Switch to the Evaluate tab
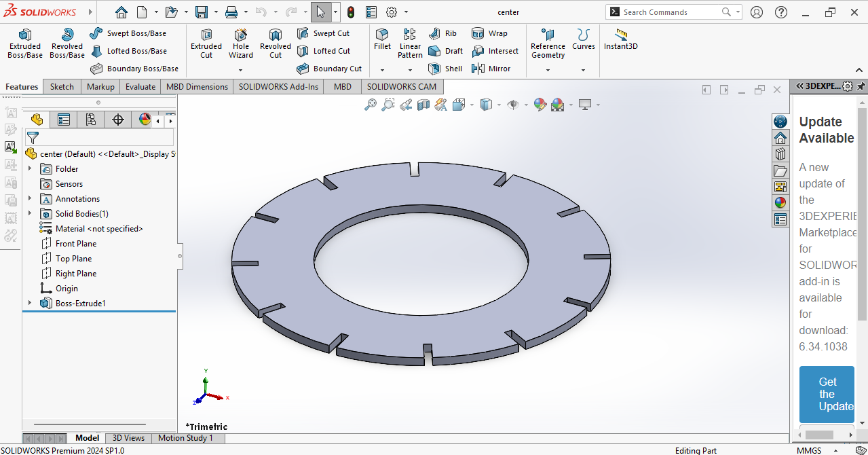 click(140, 87)
